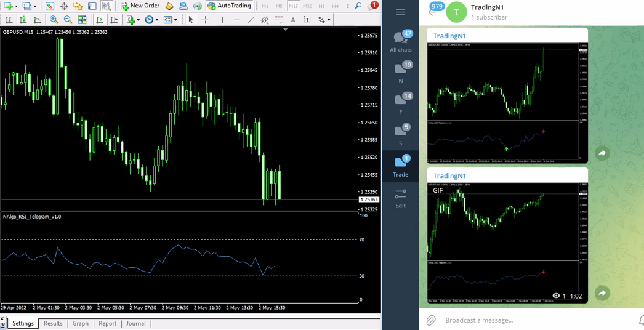
Task: Select the M30 timeframe
Action: point(308,6)
